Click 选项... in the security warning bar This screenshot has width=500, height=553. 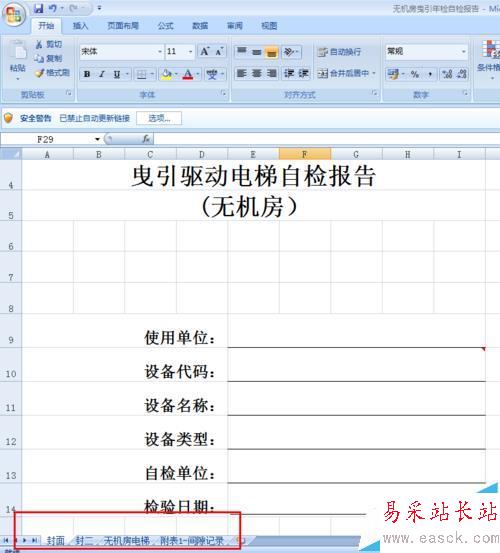[x=159, y=118]
